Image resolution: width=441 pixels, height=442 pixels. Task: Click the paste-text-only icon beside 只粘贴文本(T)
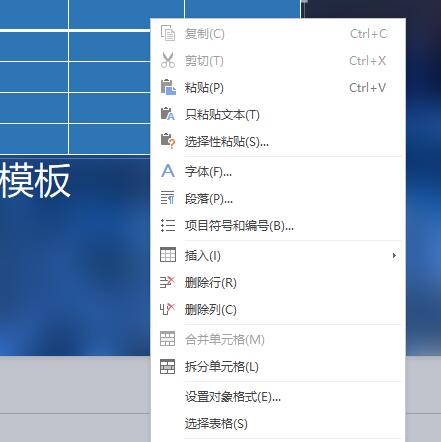tap(168, 114)
